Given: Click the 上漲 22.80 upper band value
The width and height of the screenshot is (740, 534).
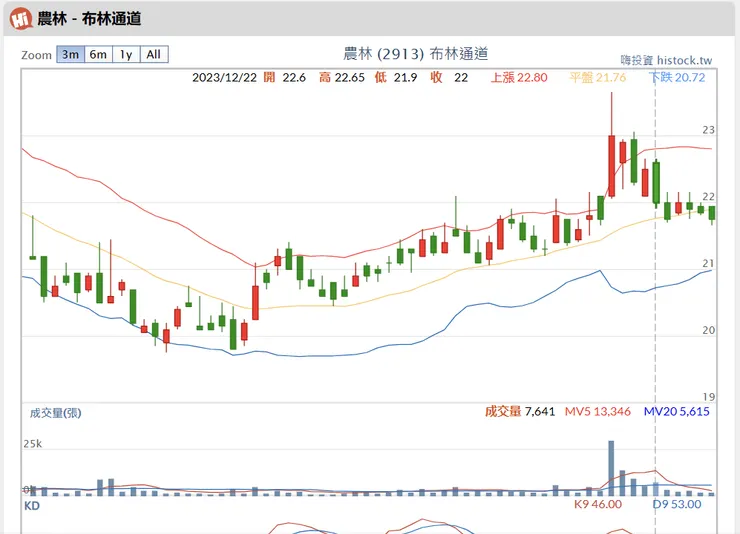Looking at the screenshot, I should (x=519, y=77).
